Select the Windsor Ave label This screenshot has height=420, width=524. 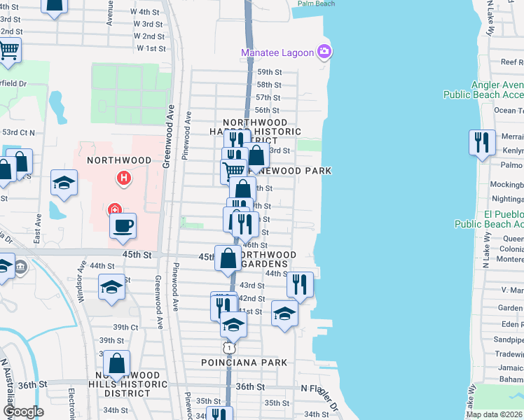pyautogui.click(x=81, y=282)
